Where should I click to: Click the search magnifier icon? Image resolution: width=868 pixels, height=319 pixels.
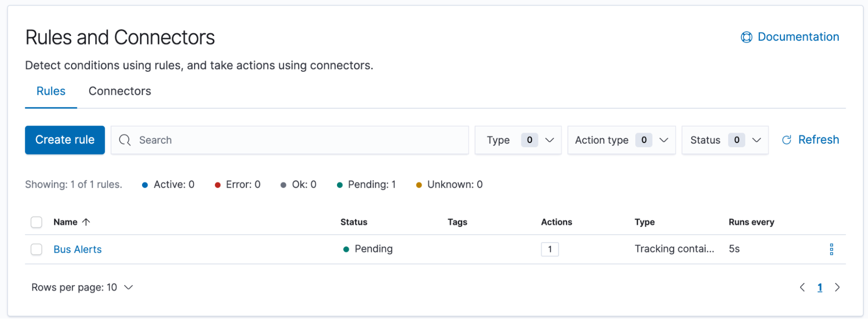(125, 140)
